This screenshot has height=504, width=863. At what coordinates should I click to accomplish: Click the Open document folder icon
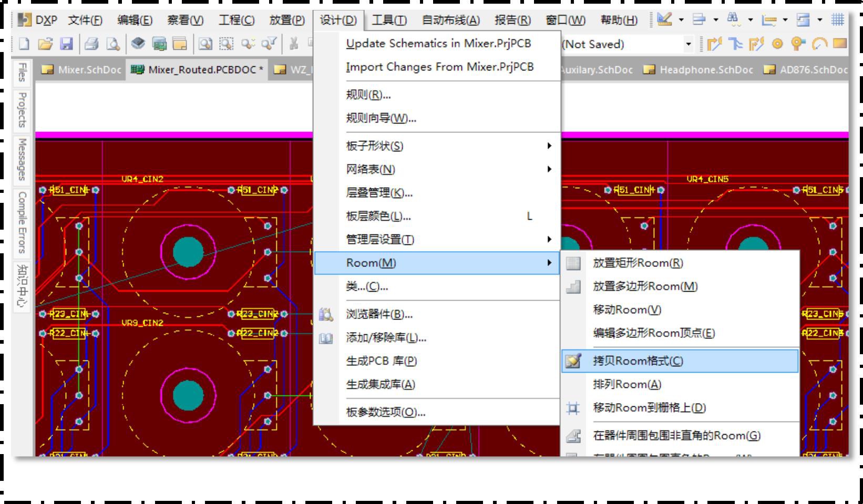click(45, 44)
